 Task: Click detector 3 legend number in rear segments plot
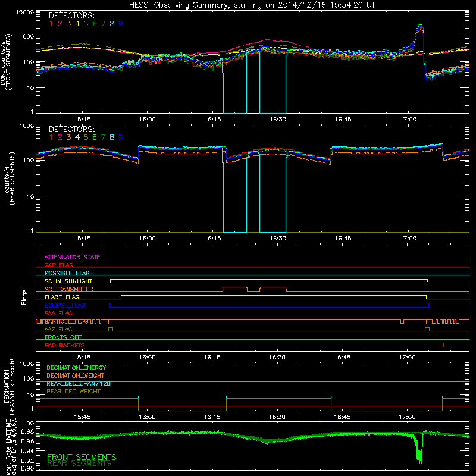click(68, 137)
